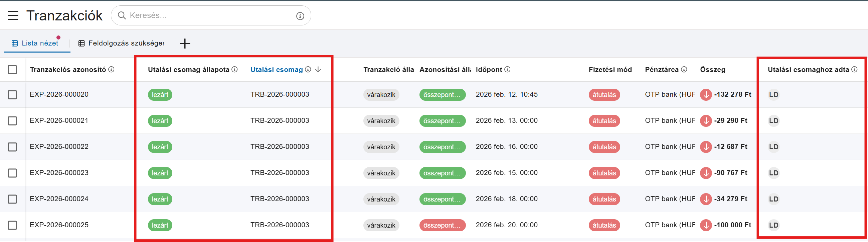The width and height of the screenshot is (868, 242).
Task: Click info icon next to Pénztárca header
Action: (684, 70)
